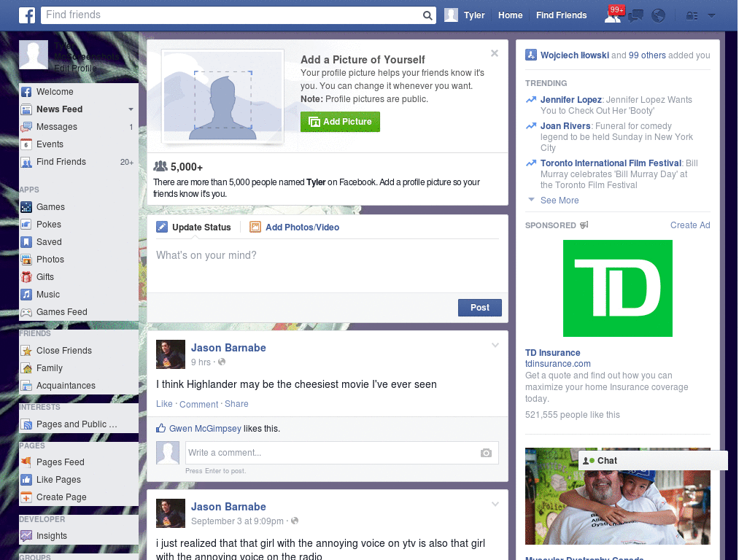Open Gwen McGimpsey's profile link
The height and width of the screenshot is (560, 747).
pos(205,429)
